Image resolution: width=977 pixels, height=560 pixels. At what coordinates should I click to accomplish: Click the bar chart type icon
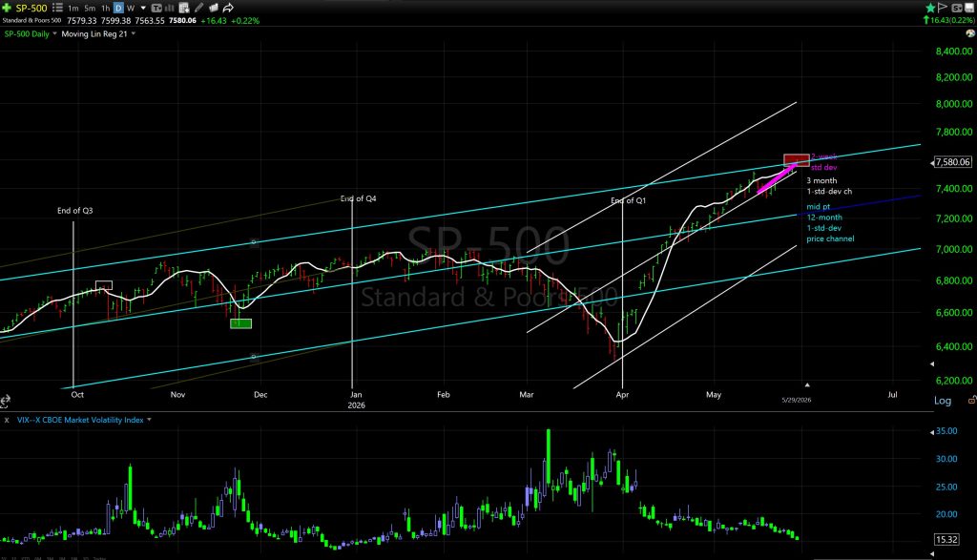point(170,8)
